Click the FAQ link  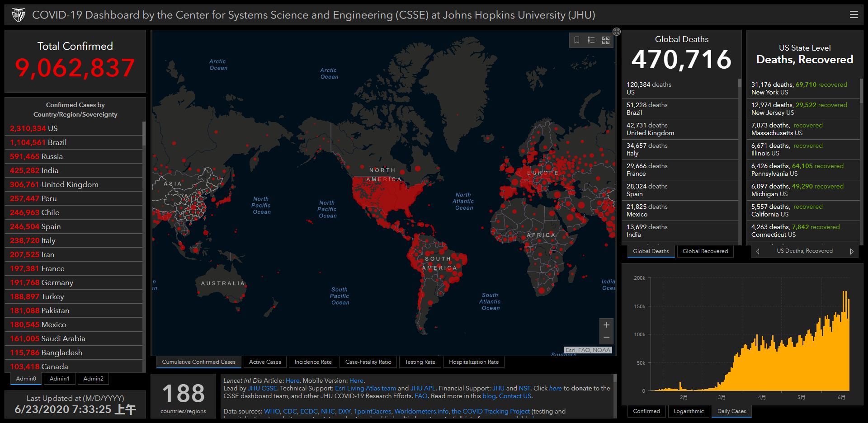tap(420, 396)
